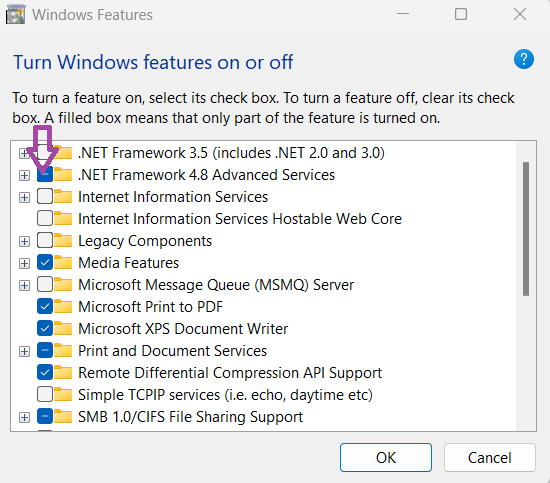Check the Microsoft Message Queue (MSMQ) Server box
Screen dimensions: 550x483
45,284
